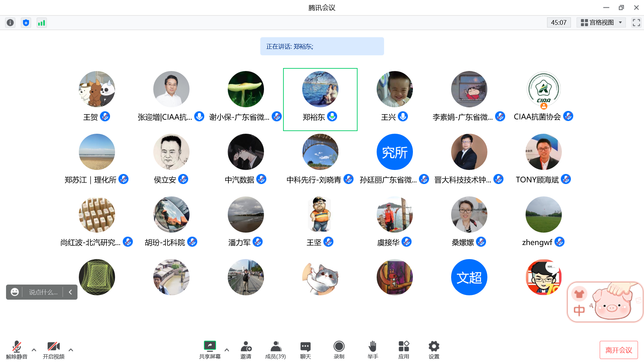
Task: Open the 邀请 invite panel
Action: pos(246,350)
